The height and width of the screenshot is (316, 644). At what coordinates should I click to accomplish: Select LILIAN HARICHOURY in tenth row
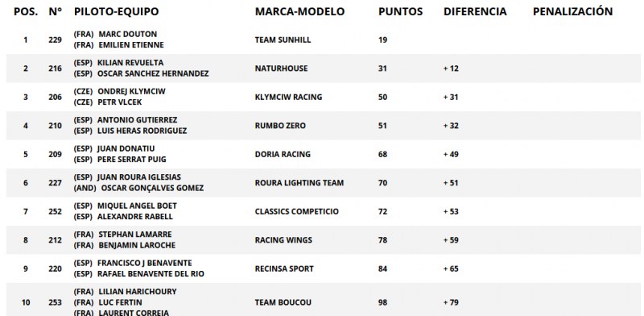coord(138,292)
